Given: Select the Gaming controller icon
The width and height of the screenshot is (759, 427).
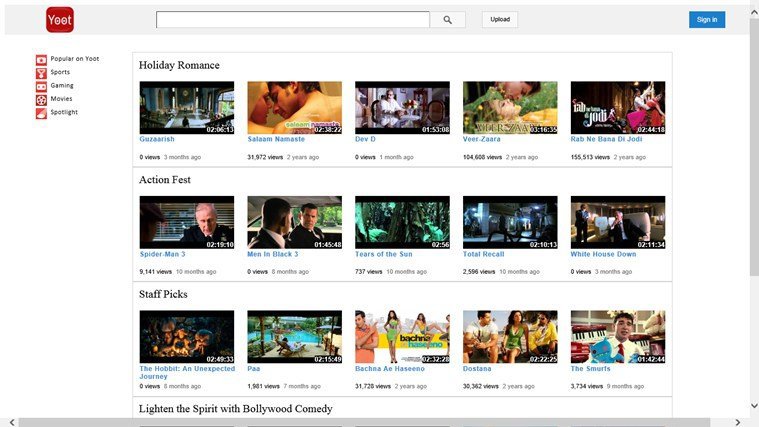Looking at the screenshot, I should click(x=41, y=86).
